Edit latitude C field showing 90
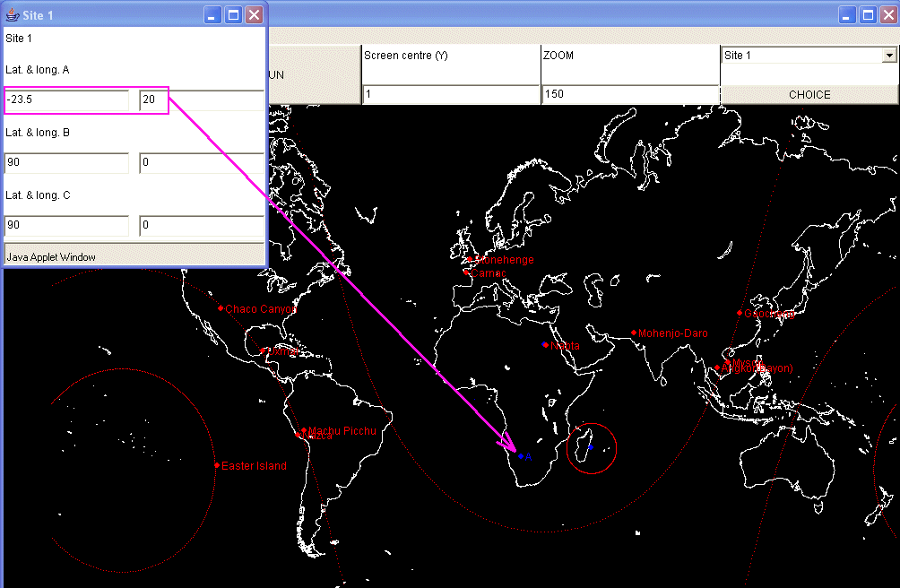Viewport: 900px width, 588px height. (x=66, y=226)
